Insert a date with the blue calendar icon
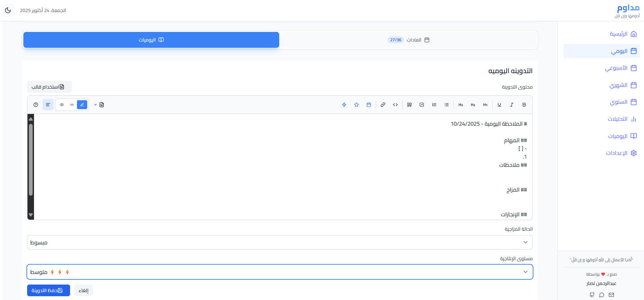644x300 pixels. click(369, 105)
